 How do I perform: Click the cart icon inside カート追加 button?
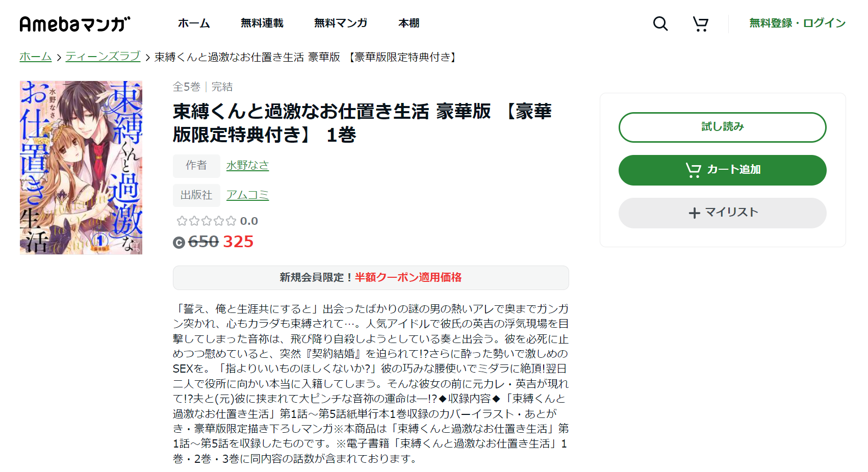point(694,170)
